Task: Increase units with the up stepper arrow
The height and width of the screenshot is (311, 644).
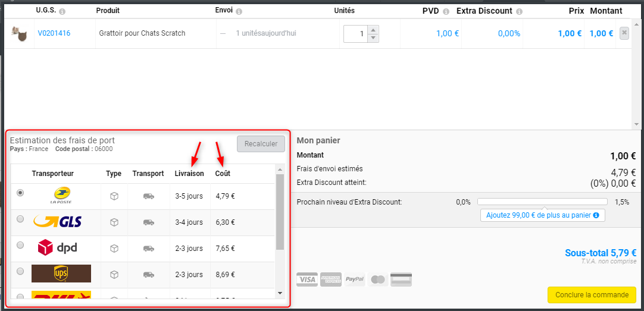Action: click(373, 30)
